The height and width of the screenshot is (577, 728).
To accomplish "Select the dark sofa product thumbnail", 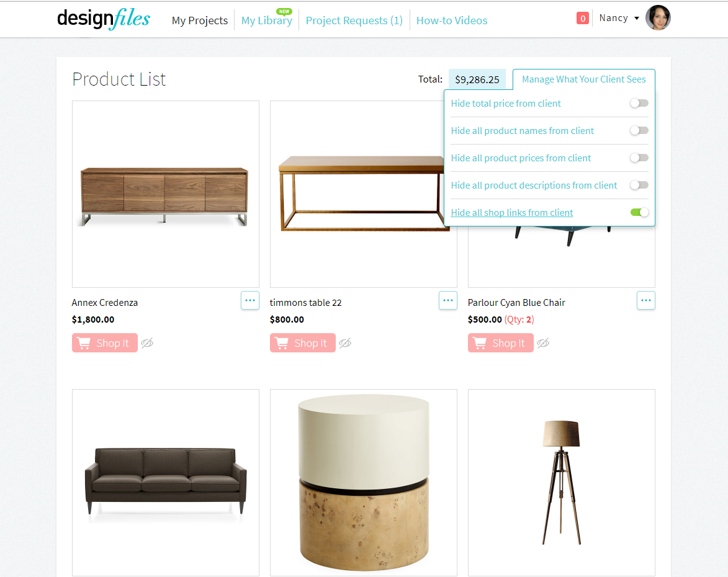I will (166, 482).
